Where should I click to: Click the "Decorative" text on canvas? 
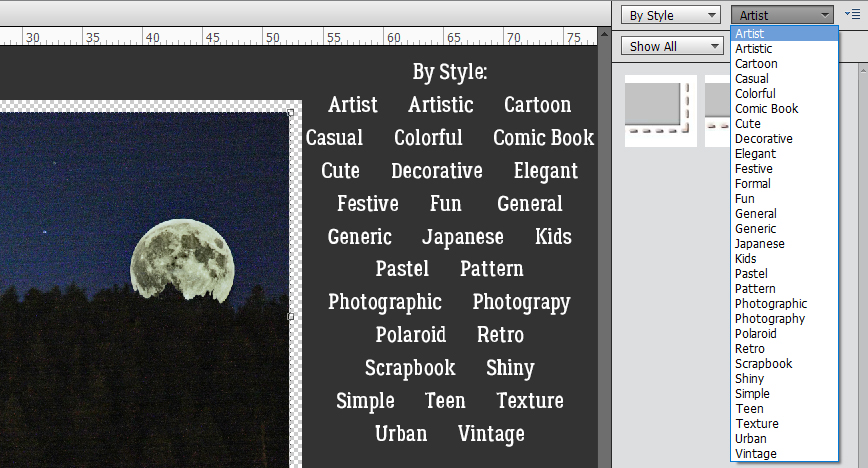click(x=437, y=171)
